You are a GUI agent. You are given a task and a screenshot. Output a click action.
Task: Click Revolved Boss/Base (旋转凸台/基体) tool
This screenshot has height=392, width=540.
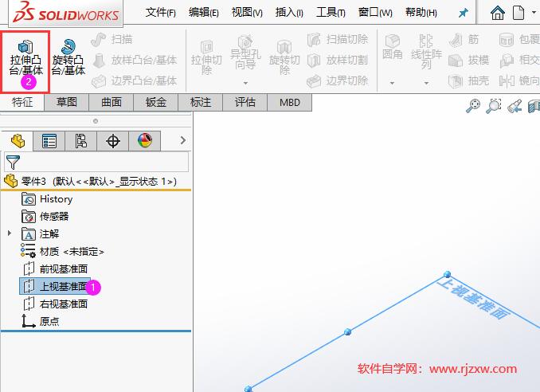pyautogui.click(x=68, y=58)
